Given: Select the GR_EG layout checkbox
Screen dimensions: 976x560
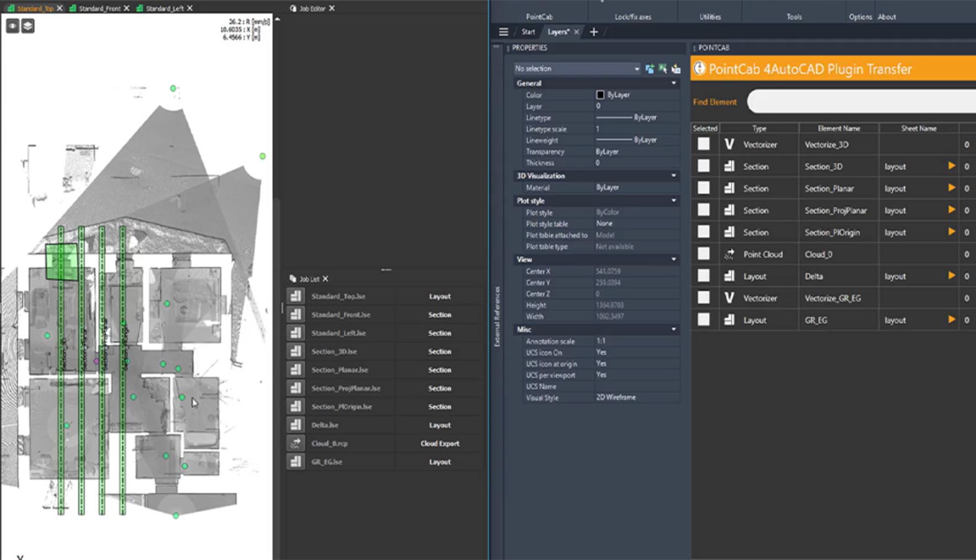Looking at the screenshot, I should 703,320.
